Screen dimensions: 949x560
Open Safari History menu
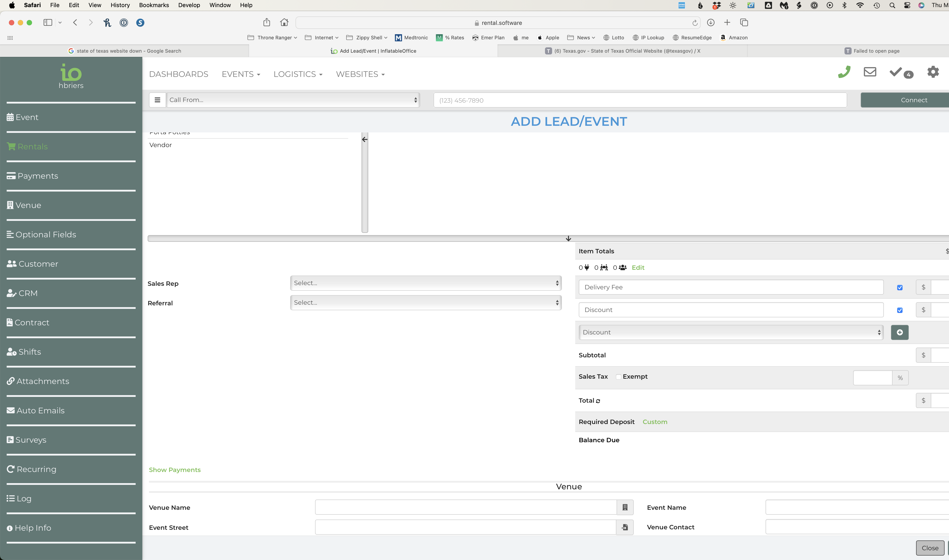[x=120, y=5]
